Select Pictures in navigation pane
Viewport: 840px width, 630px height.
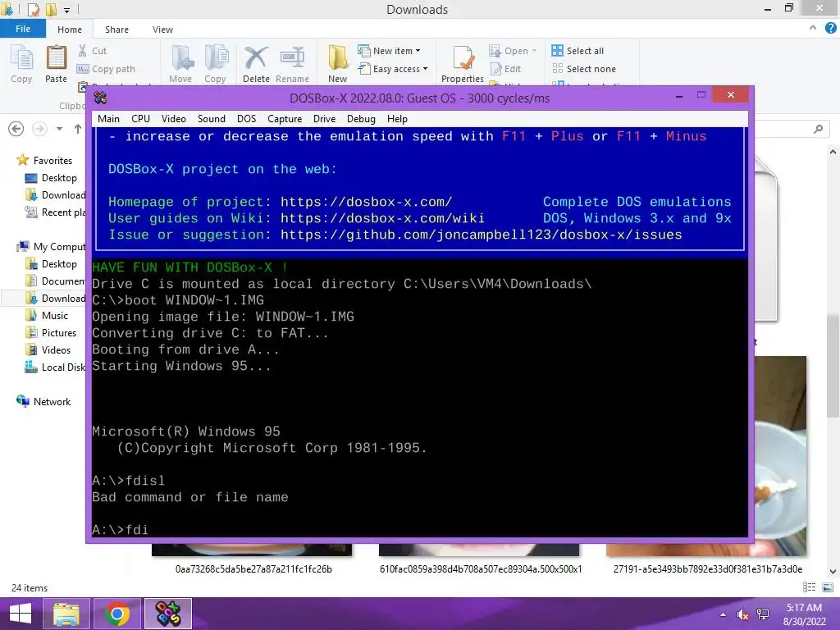point(51,333)
